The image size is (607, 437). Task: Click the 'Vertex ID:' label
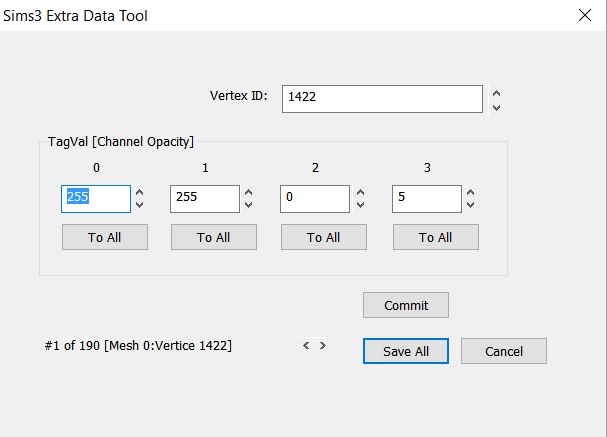tap(238, 96)
